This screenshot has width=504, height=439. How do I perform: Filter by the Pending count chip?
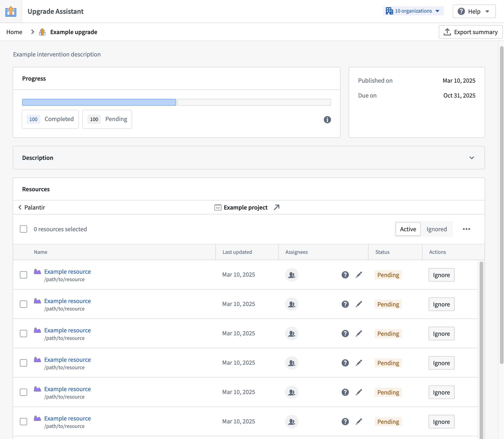point(107,119)
